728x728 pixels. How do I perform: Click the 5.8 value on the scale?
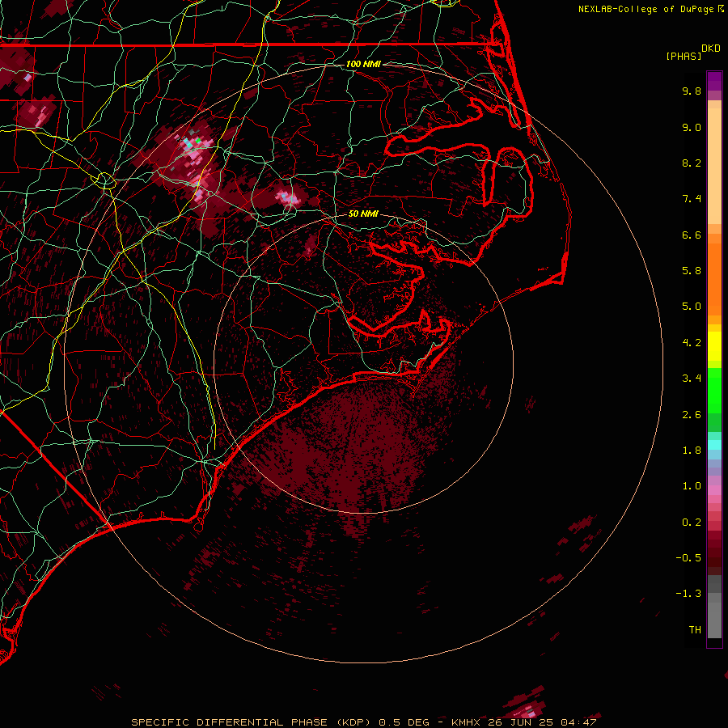tap(692, 271)
